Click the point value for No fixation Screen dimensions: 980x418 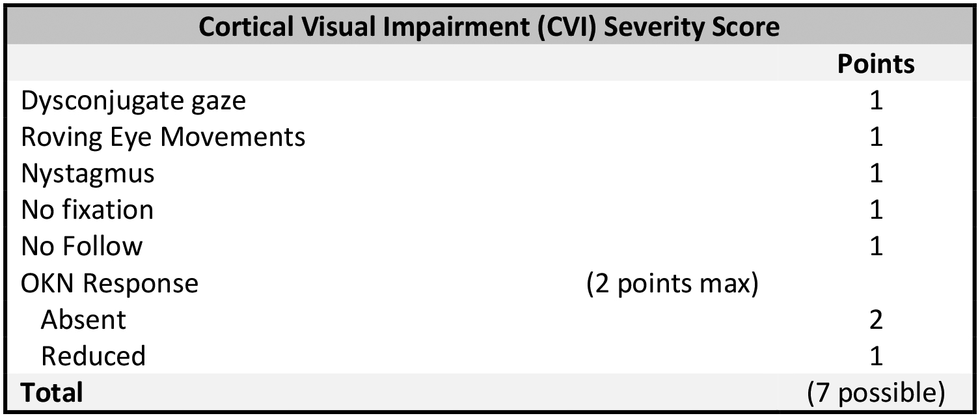[876, 210]
